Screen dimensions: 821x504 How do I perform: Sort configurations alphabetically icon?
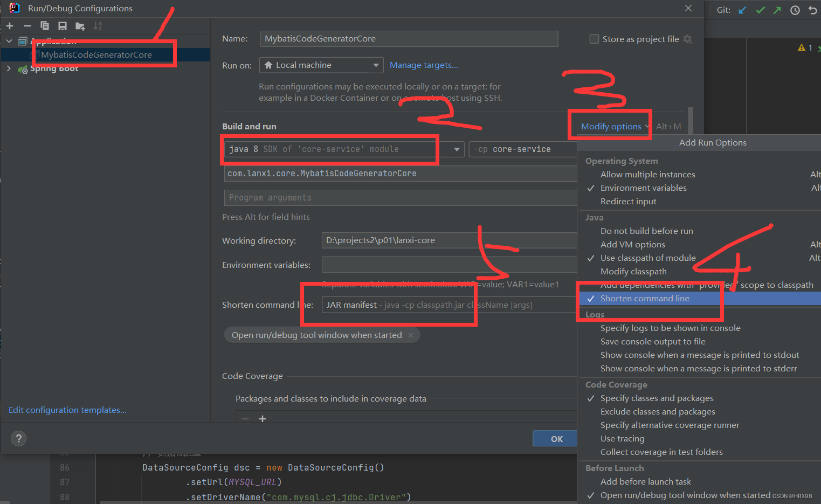click(x=98, y=26)
